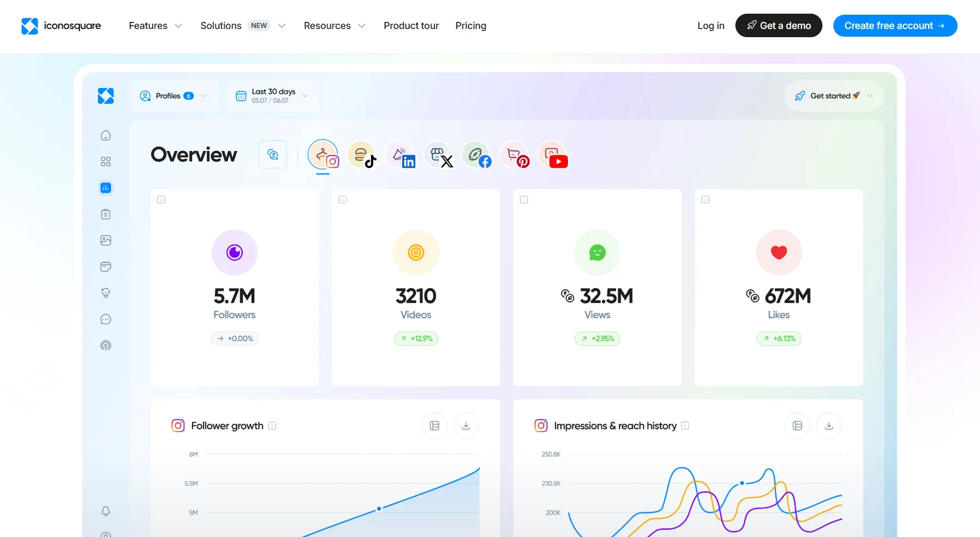The width and height of the screenshot is (980, 537).
Task: Click the data point on Follower growth line
Action: coord(379,509)
